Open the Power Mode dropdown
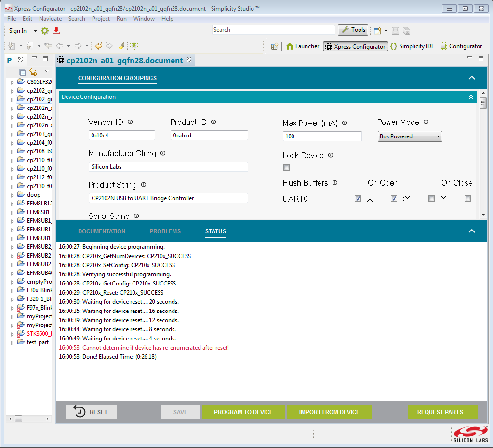Screen dimensions: 493x448 (438, 136)
